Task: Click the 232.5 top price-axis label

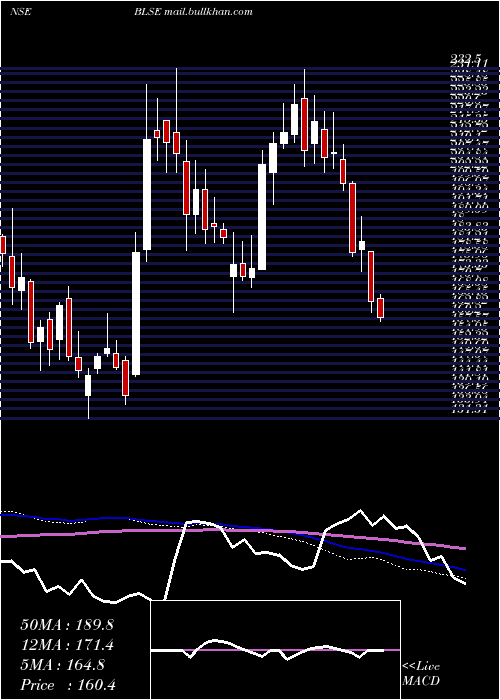Action: click(466, 58)
